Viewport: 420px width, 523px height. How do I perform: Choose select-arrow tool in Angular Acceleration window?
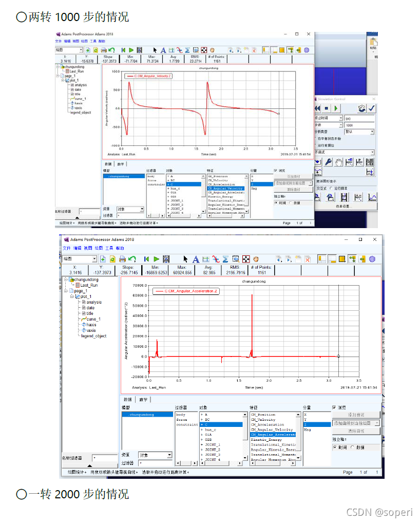[x=186, y=259]
